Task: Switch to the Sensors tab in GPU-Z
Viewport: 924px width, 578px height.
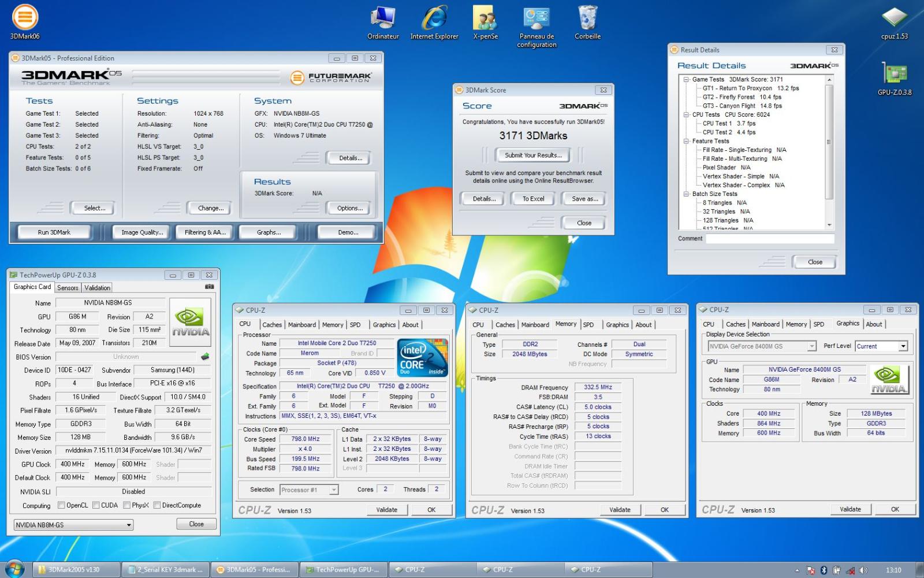Action: pyautogui.click(x=68, y=288)
